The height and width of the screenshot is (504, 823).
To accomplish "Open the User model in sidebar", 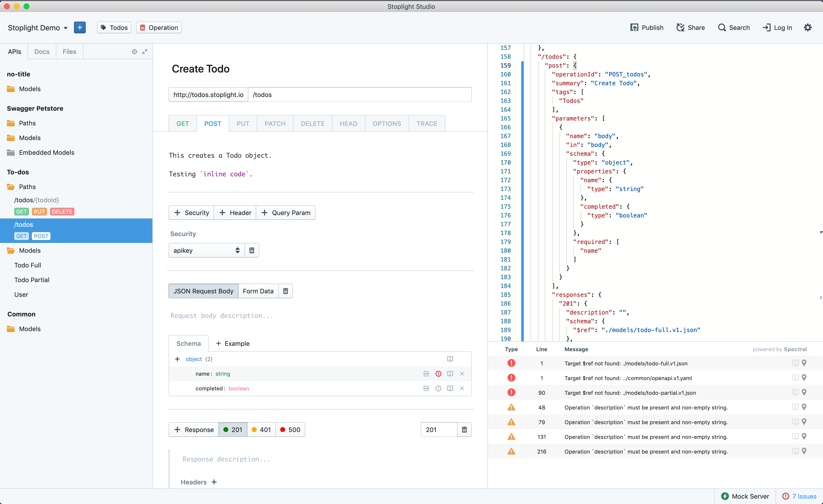I will 21,295.
